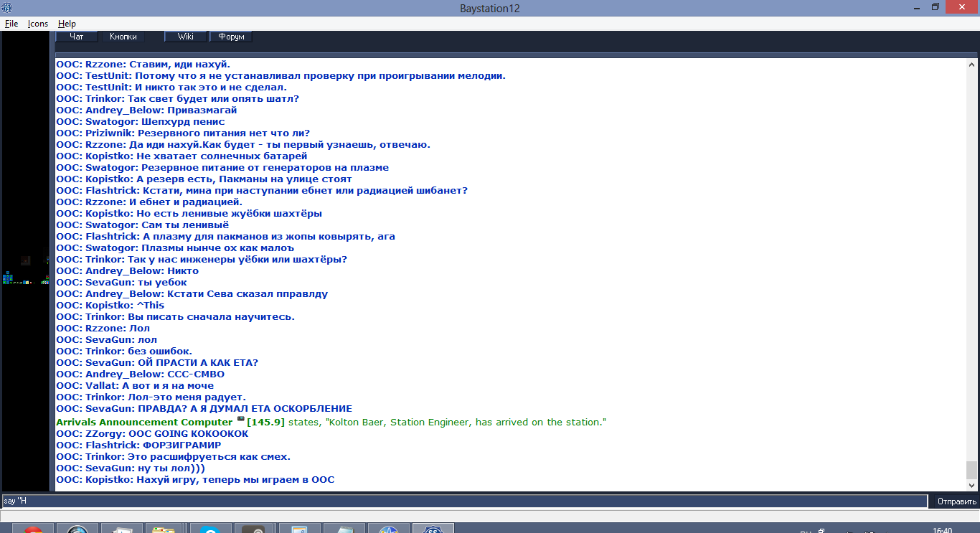
Task: Click the line 'TestUnit: И никто так это и не сделал.'
Action: [171, 88]
